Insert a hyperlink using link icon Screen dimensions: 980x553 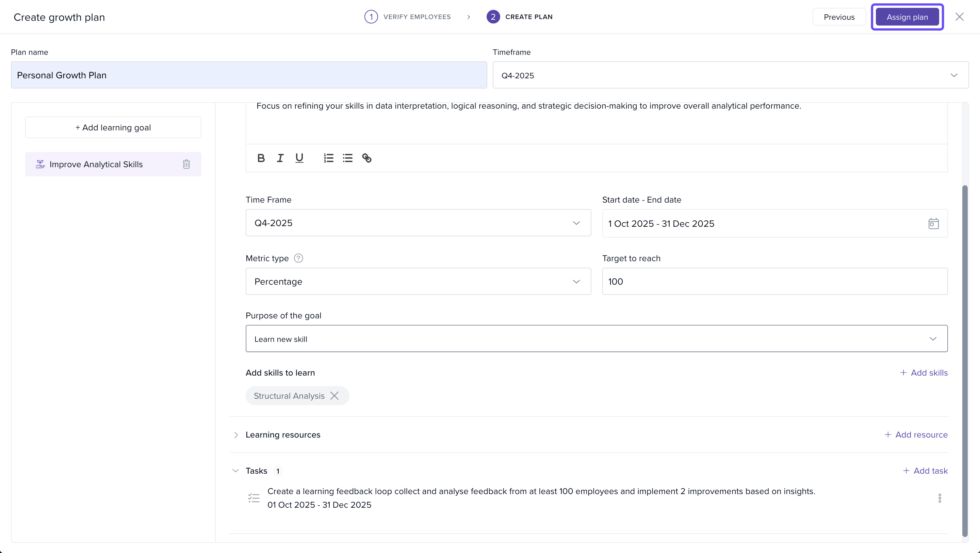[x=367, y=158]
